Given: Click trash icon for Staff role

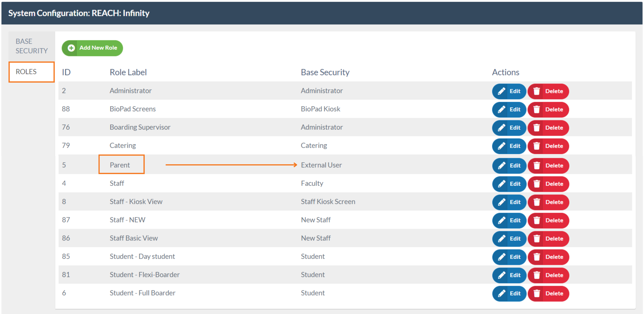Looking at the screenshot, I should 536,184.
